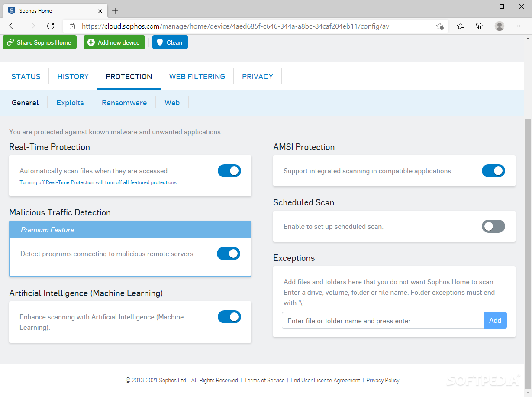
Task: Close the Sophos Home browser tab
Action: pyautogui.click(x=100, y=11)
